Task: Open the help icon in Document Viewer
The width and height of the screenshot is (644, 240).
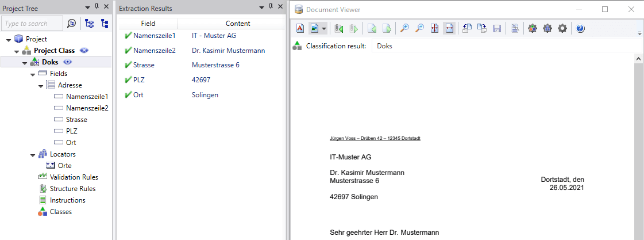Action: click(x=580, y=28)
